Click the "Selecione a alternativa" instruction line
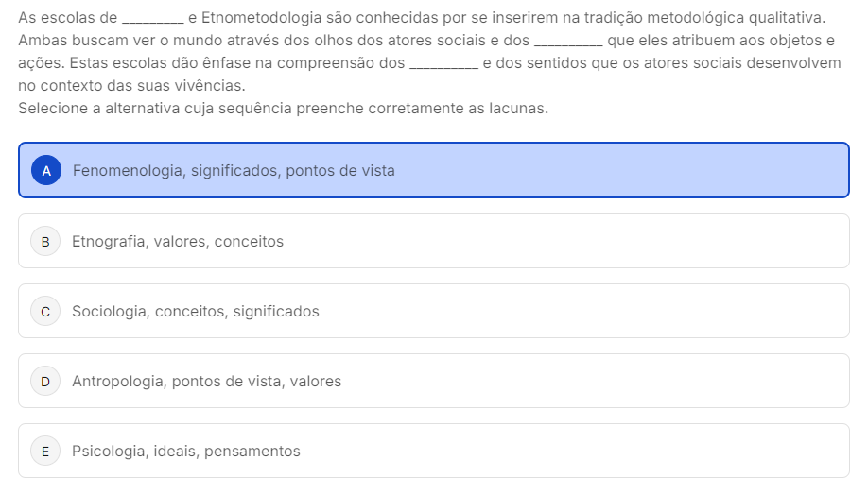The height and width of the screenshot is (495, 868). [x=283, y=108]
